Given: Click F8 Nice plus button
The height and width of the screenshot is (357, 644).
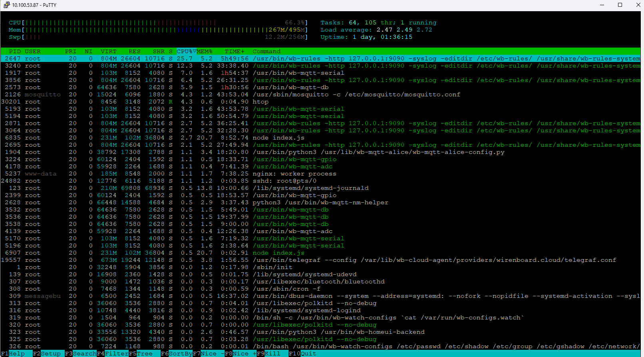Looking at the screenshot, I should (x=240, y=353).
